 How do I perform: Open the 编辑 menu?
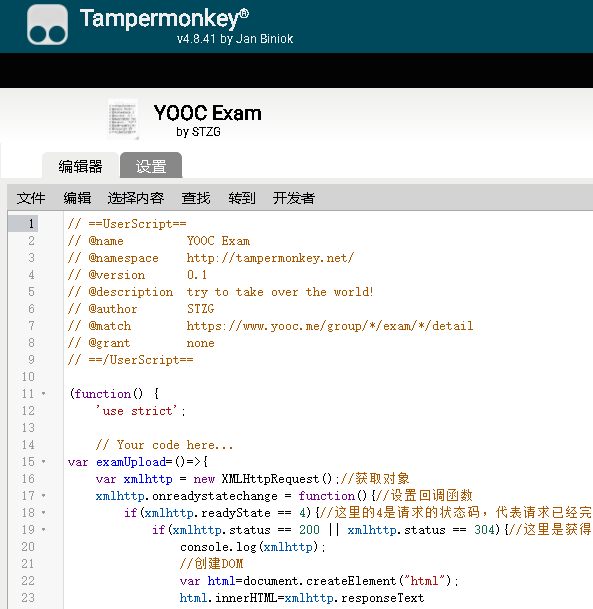coord(77,198)
